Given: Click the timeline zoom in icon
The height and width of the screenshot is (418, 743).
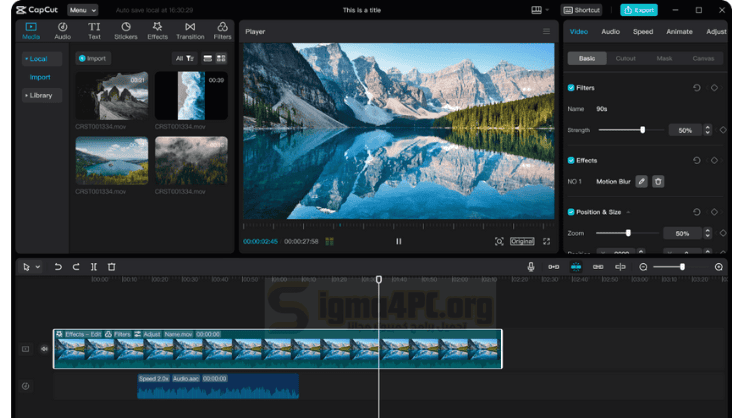Looking at the screenshot, I should point(719,267).
